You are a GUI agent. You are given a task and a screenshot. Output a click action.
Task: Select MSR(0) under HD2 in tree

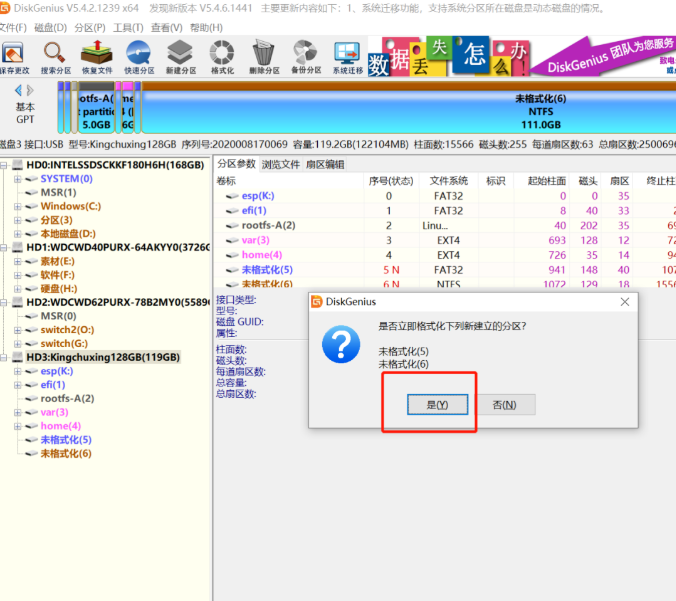pos(58,316)
